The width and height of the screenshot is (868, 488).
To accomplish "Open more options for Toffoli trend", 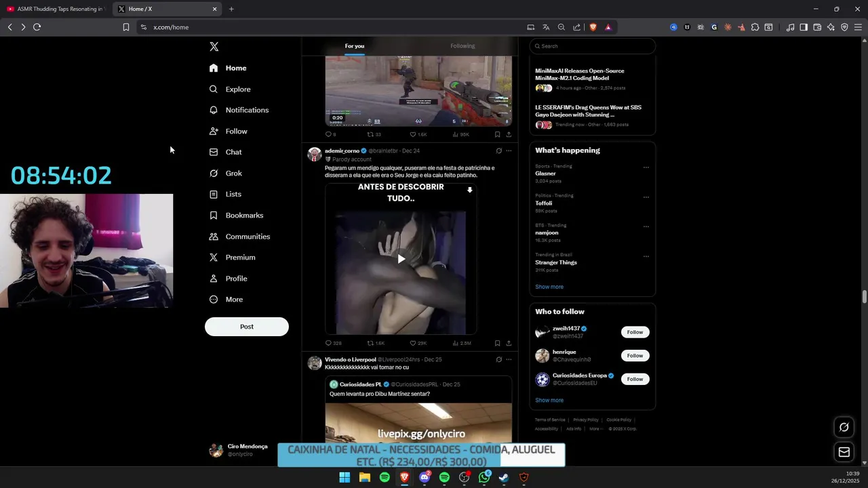I will 646,197.
